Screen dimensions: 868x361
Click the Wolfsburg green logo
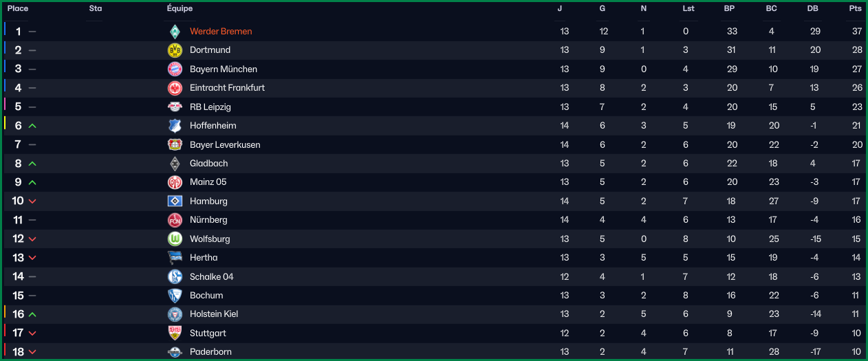click(175, 239)
